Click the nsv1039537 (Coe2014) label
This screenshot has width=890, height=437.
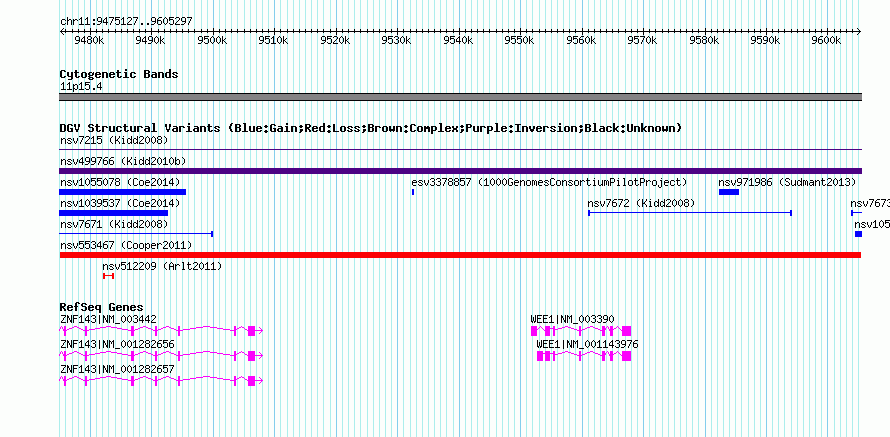(120, 203)
